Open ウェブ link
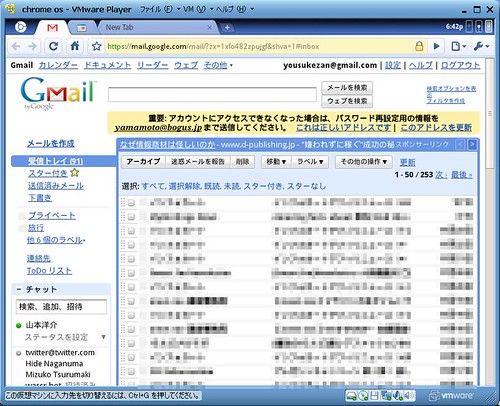 [186, 65]
